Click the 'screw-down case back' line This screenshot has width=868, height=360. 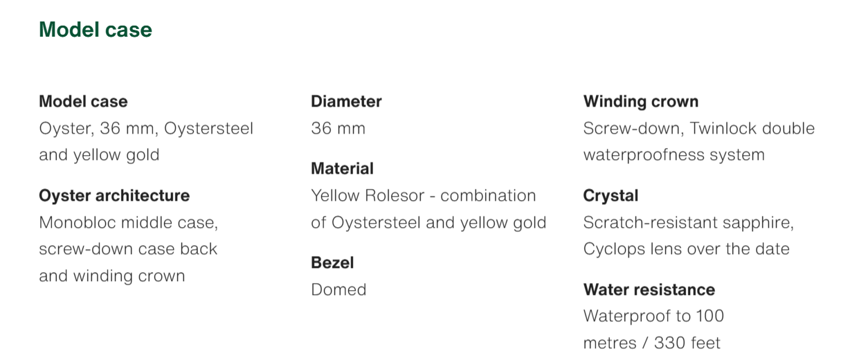tap(128, 249)
